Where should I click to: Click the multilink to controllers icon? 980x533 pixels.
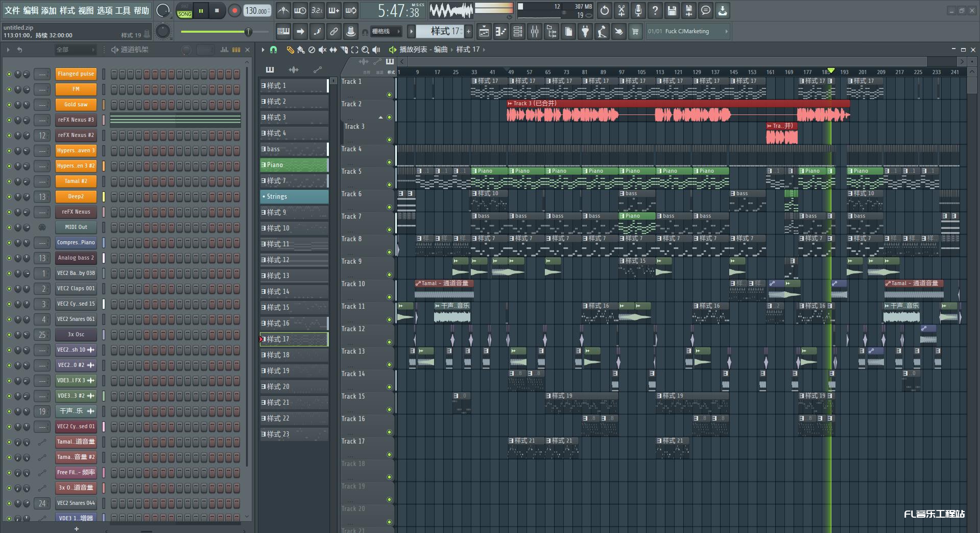click(x=334, y=32)
